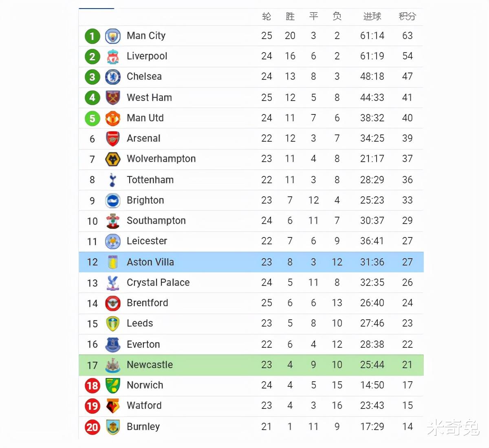
Task: Sort by the 积分 points column header
Action: (407, 16)
